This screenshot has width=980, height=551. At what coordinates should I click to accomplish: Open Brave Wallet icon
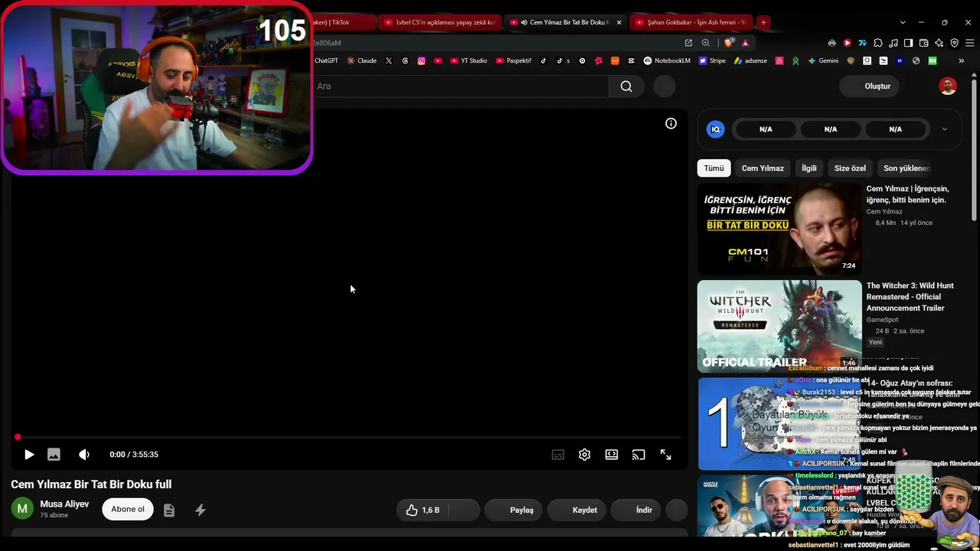(x=923, y=43)
